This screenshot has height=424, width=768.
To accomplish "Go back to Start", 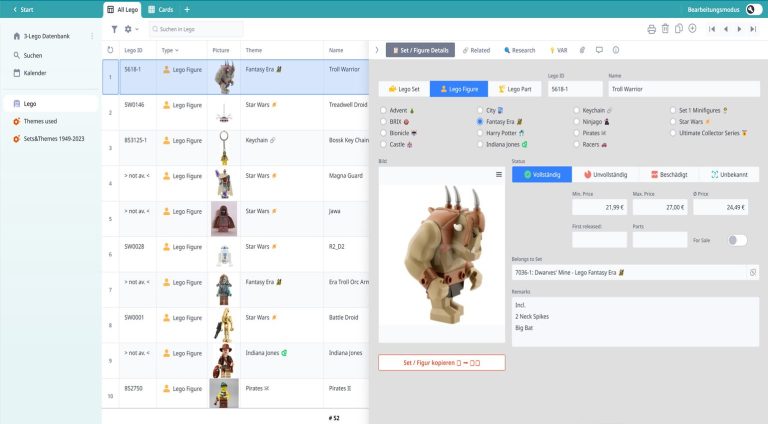I will point(23,9).
